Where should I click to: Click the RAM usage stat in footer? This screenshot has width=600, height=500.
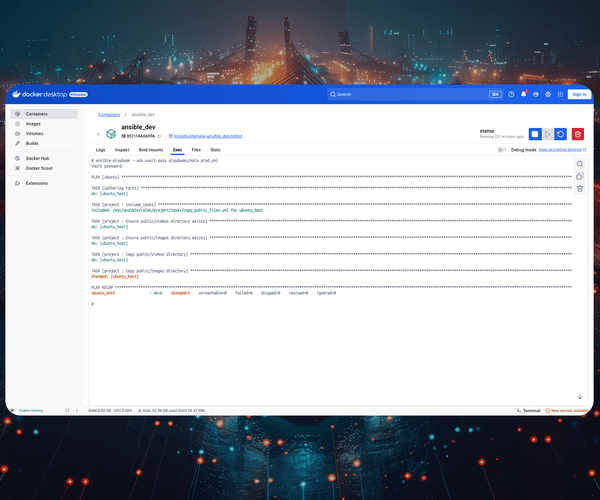(x=99, y=410)
